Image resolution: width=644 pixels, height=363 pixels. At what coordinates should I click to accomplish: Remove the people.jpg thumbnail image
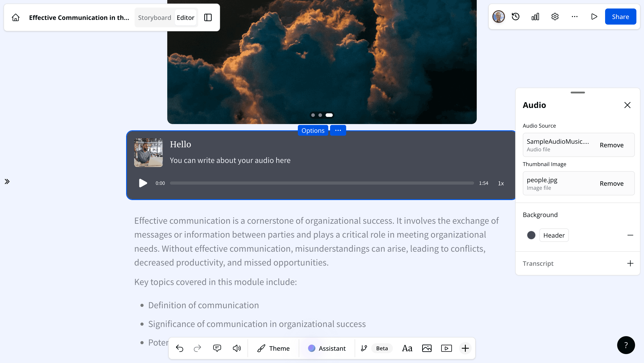[612, 184]
